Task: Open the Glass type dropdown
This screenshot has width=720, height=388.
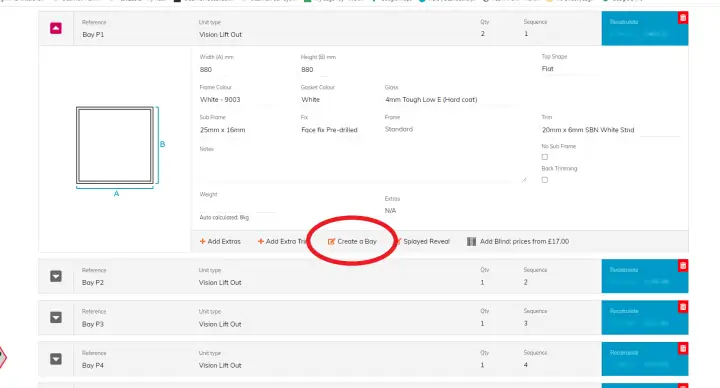Action: pyautogui.click(x=448, y=100)
